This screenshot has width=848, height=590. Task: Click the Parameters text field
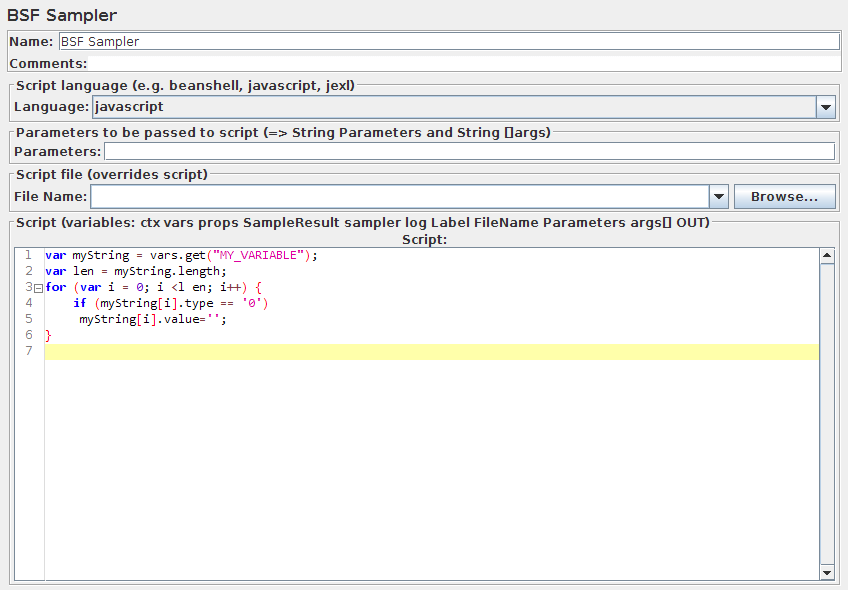click(x=469, y=152)
